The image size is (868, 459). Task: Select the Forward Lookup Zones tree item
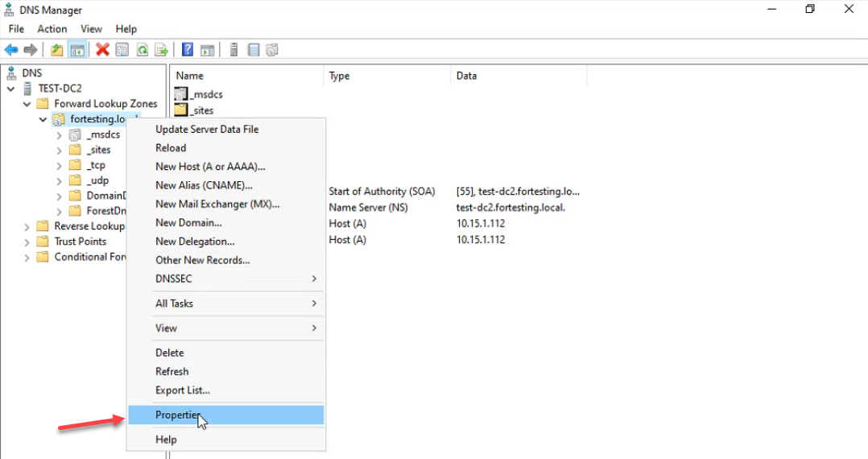click(x=105, y=104)
